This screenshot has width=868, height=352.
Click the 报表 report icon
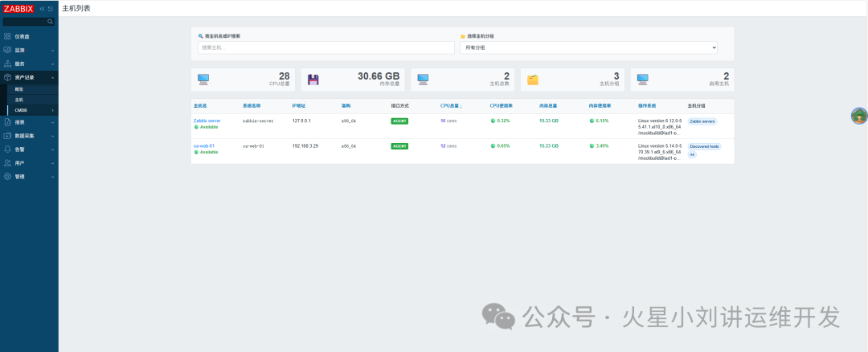(7, 122)
